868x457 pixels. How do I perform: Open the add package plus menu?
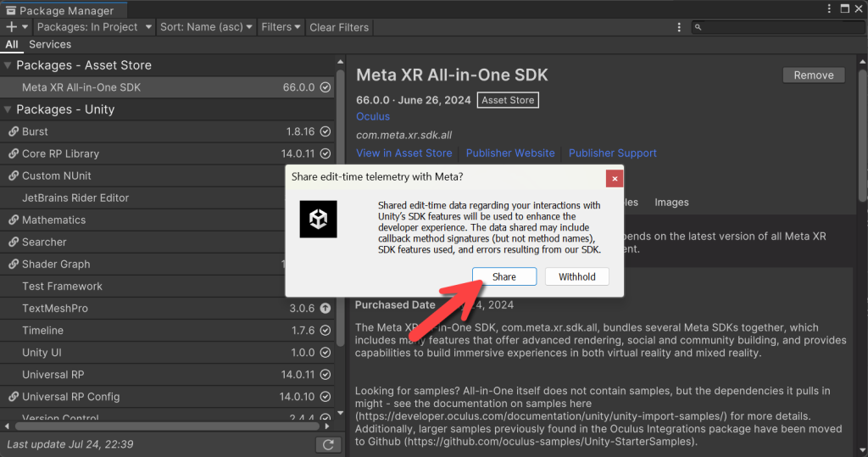click(x=16, y=26)
